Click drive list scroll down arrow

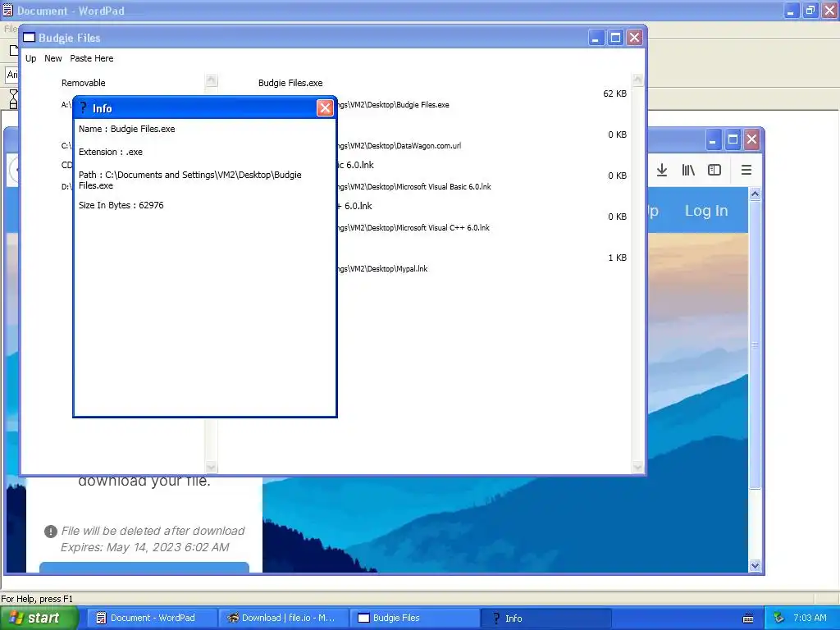coord(212,467)
